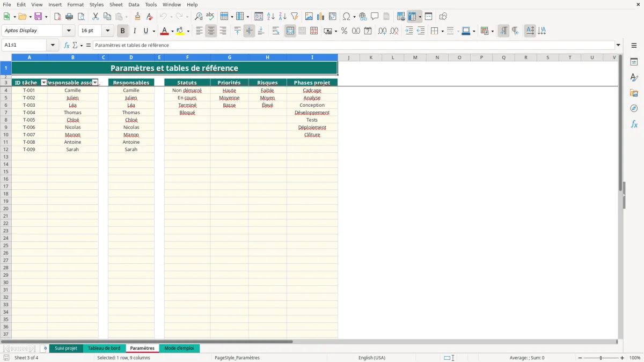Open the Sheet menu
The image size is (644, 362).
click(x=116, y=4)
